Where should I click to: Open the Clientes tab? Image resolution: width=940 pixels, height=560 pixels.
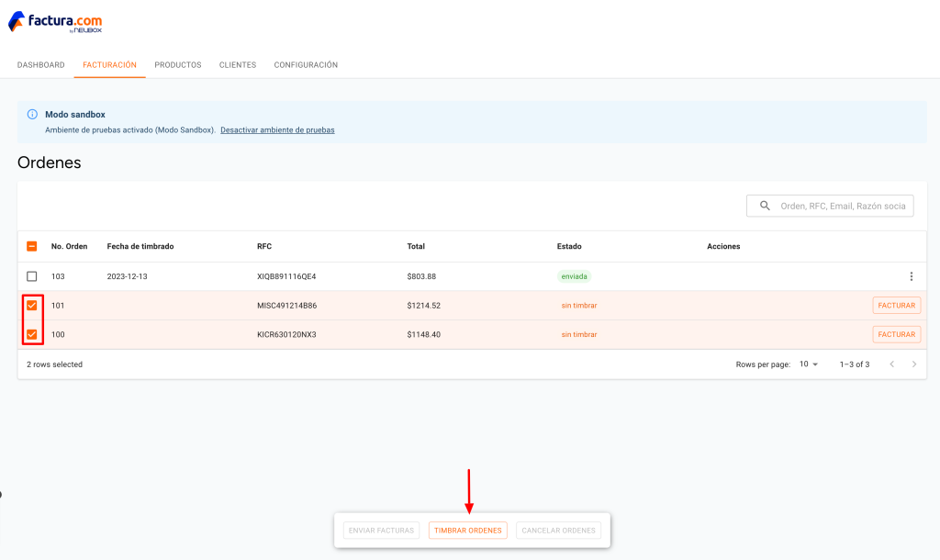[238, 65]
